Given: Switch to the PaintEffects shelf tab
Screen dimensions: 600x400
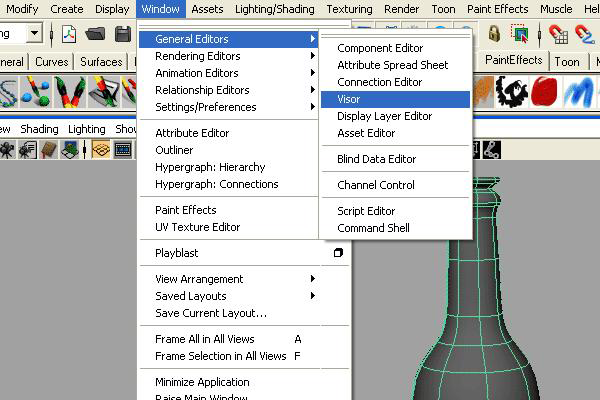Looking at the screenshot, I should (514, 60).
